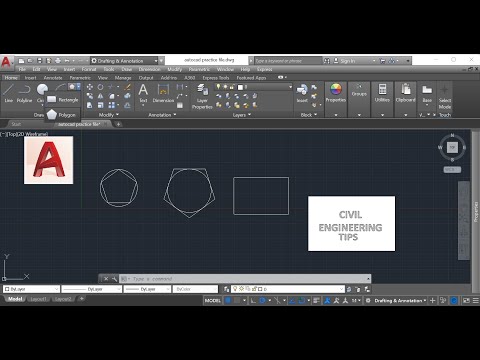Select the Arc tool

tap(61, 87)
